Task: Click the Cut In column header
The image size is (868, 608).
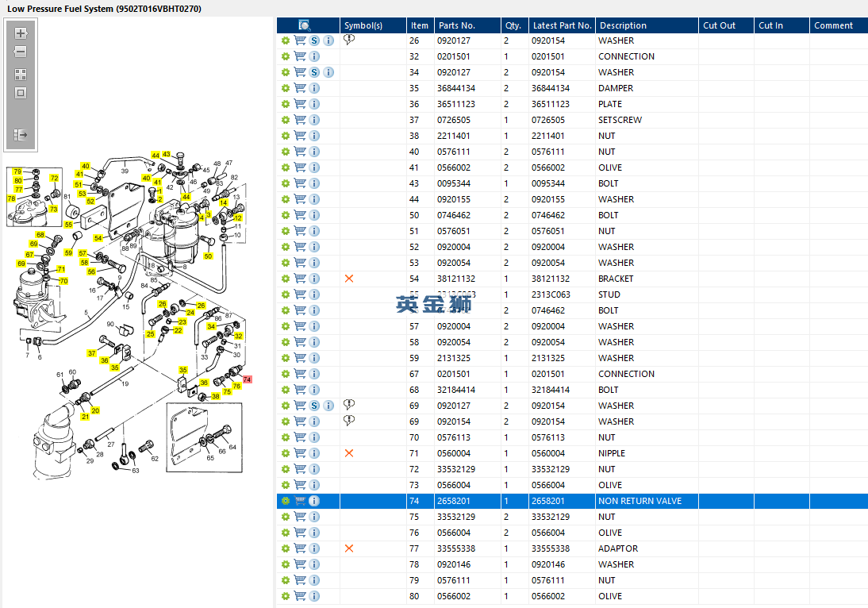Action: click(781, 25)
